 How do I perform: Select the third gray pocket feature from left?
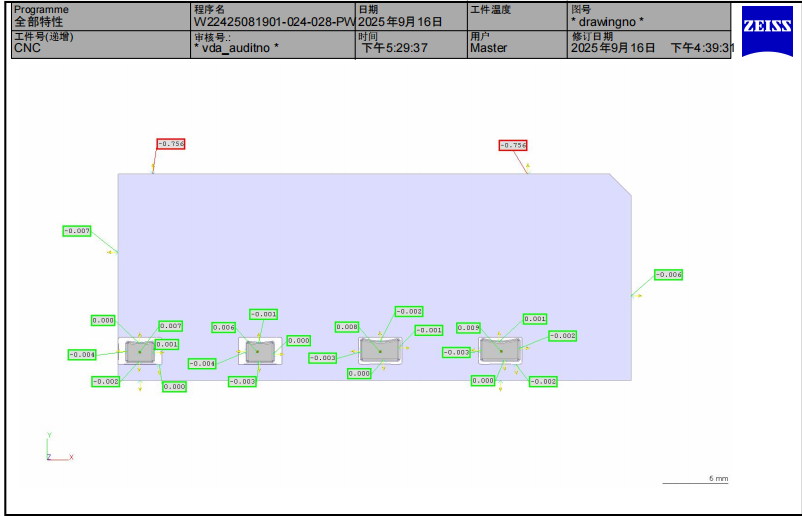pyautogui.click(x=379, y=349)
